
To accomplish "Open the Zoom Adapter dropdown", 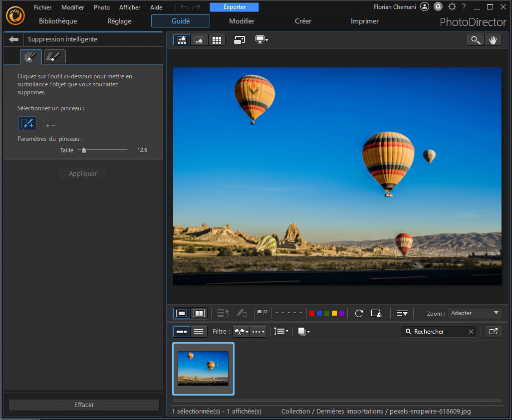I will click(x=475, y=313).
